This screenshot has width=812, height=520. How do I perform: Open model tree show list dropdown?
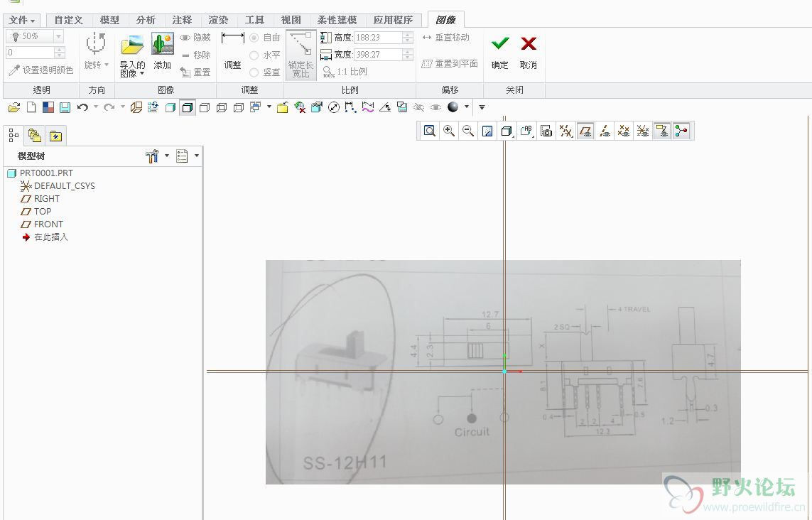point(196,156)
